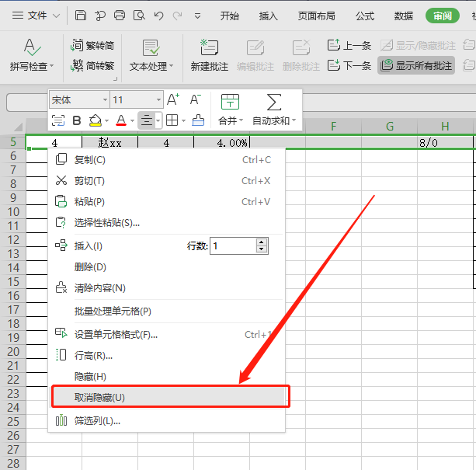Go to the next comment 下一条

pyautogui.click(x=349, y=65)
